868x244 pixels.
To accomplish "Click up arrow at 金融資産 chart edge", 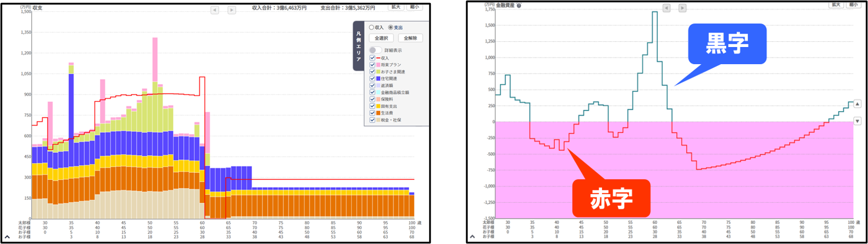I will click(857, 103).
